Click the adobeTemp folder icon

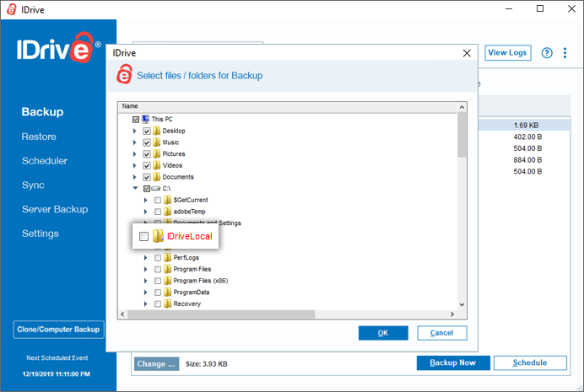click(168, 212)
